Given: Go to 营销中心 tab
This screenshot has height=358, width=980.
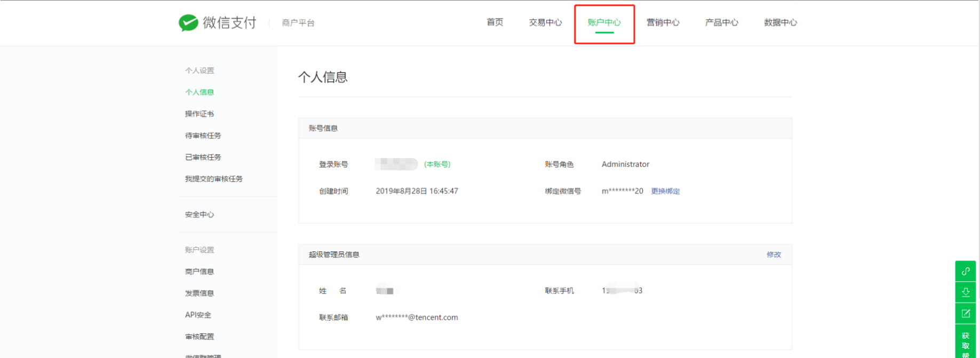Looking at the screenshot, I should coord(663,22).
